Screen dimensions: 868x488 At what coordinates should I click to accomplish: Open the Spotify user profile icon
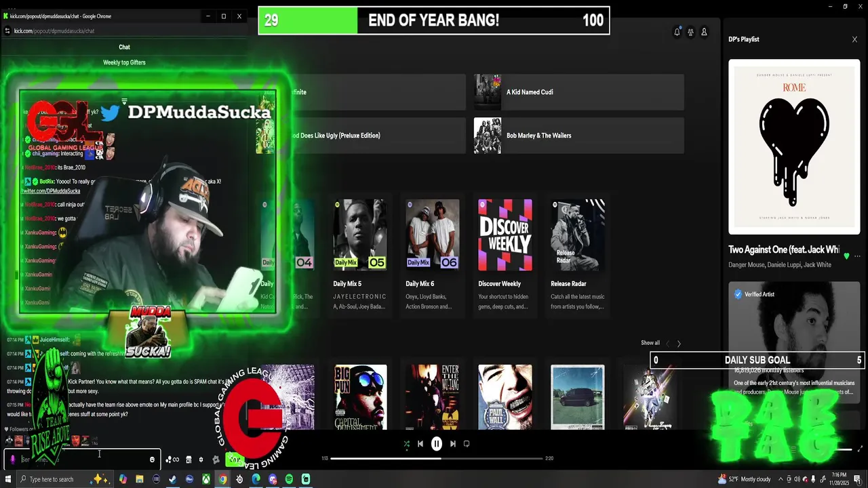[x=704, y=32]
